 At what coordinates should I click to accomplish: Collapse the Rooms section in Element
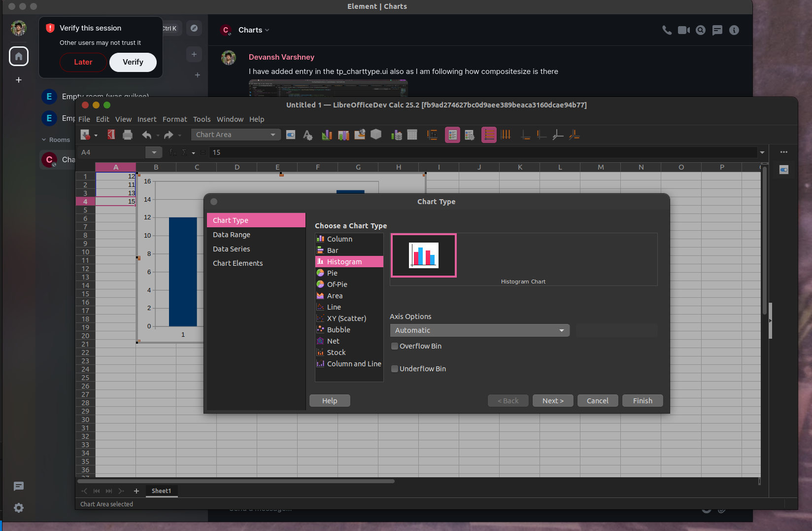pos(44,140)
